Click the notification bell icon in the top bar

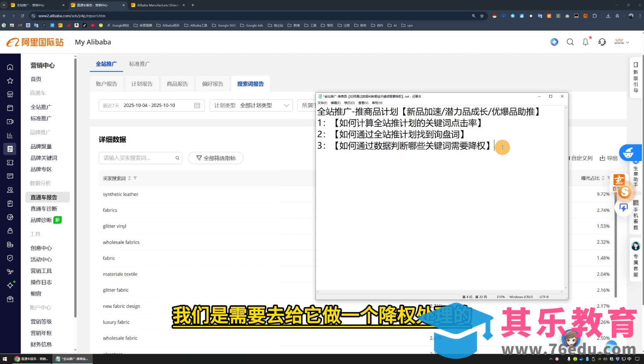(x=585, y=42)
